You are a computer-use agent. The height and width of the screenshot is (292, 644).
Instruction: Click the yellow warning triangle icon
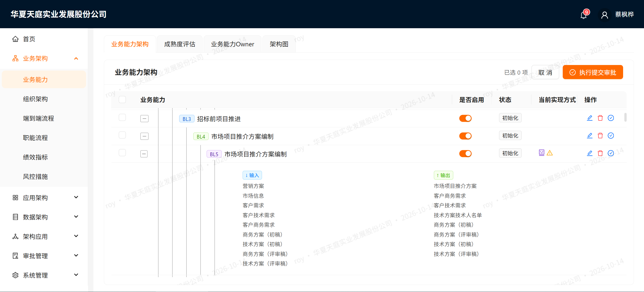coord(550,153)
